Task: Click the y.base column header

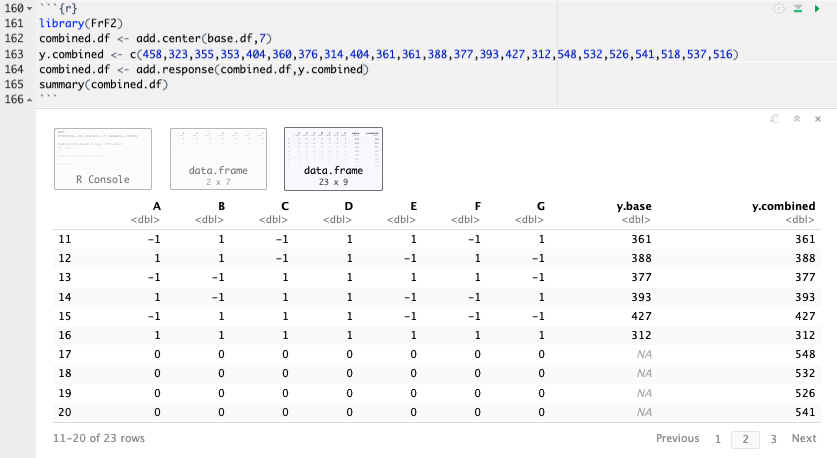Action: 634,206
